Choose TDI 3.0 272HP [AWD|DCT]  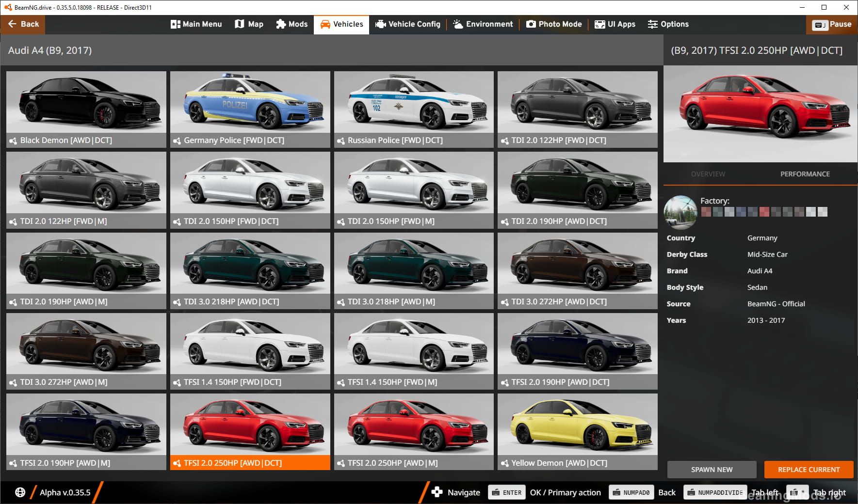coord(578,270)
